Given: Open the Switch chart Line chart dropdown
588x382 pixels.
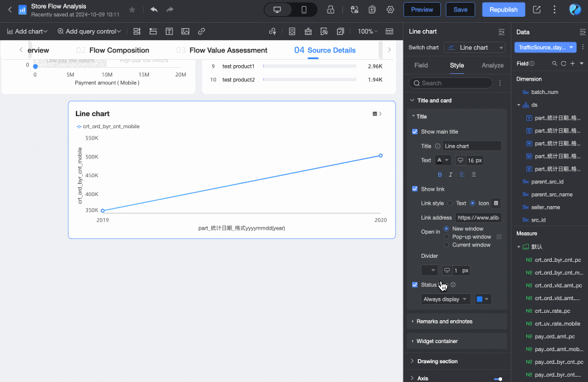Looking at the screenshot, I should [475, 48].
